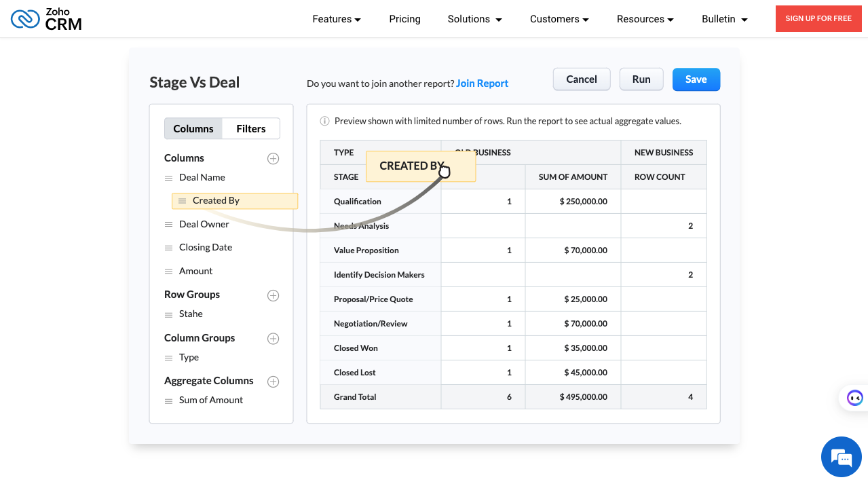The image size is (868, 484).
Task: Save the Stage Vs Deal report
Action: click(x=696, y=79)
